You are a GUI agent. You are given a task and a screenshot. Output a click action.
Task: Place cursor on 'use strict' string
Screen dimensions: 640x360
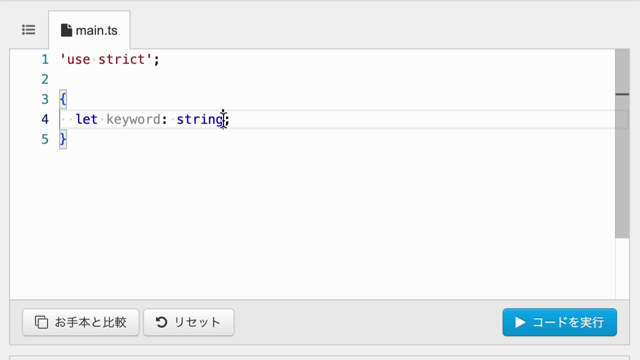pos(106,60)
